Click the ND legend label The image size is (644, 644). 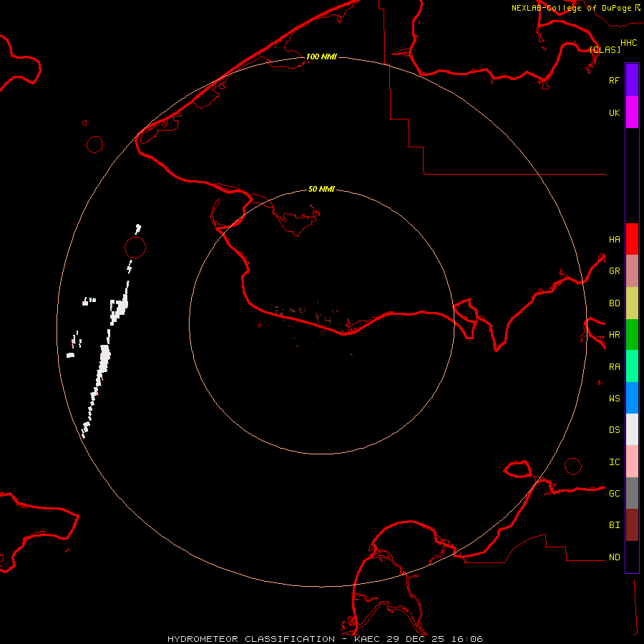coord(614,557)
